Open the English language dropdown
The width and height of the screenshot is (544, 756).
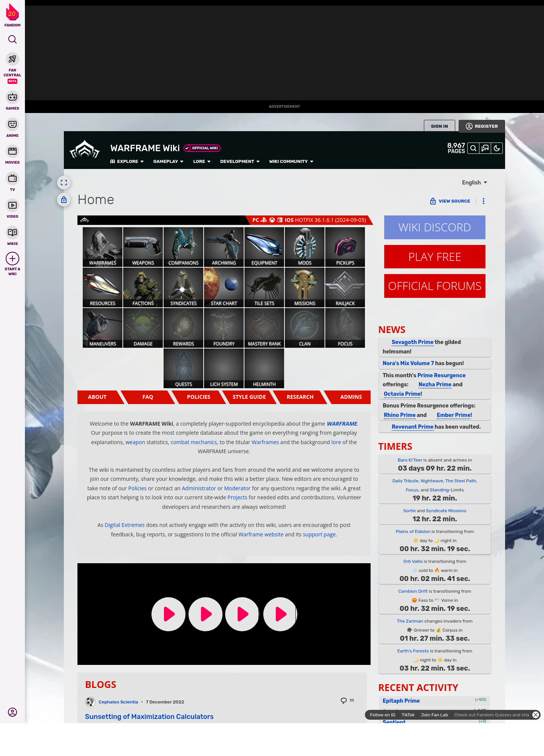click(x=474, y=183)
